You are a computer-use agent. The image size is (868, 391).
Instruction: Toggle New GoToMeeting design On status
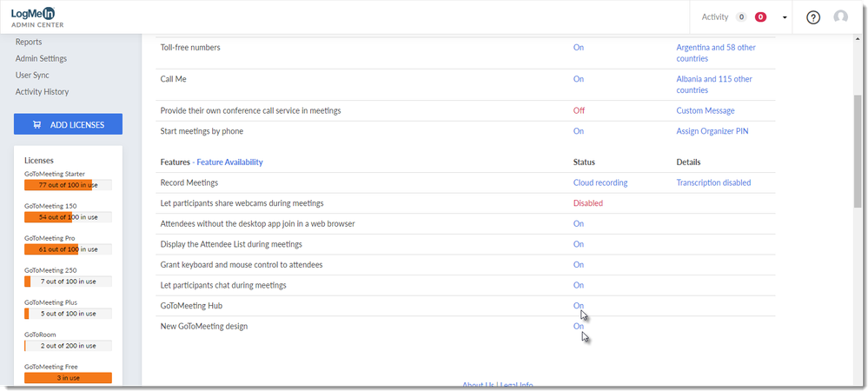[x=579, y=326]
